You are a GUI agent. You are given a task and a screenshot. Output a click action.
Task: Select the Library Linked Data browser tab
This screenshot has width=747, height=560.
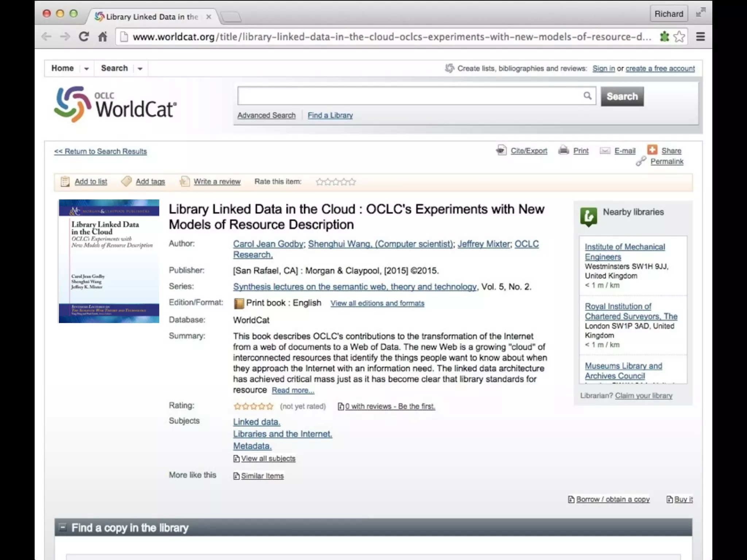(152, 17)
